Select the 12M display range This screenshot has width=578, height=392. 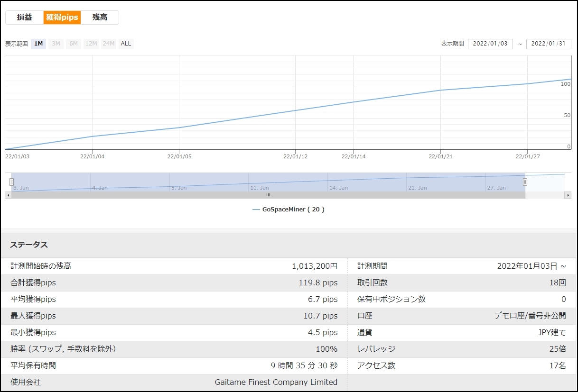coord(91,44)
